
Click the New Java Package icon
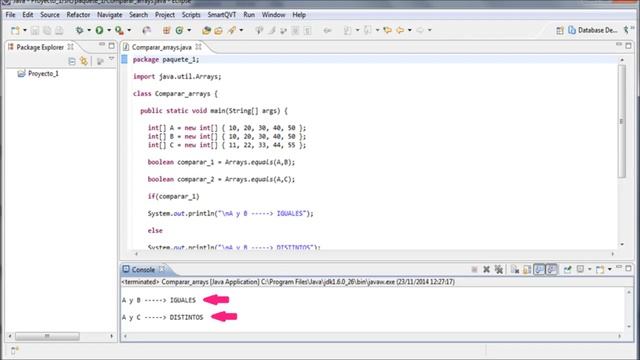click(167, 30)
